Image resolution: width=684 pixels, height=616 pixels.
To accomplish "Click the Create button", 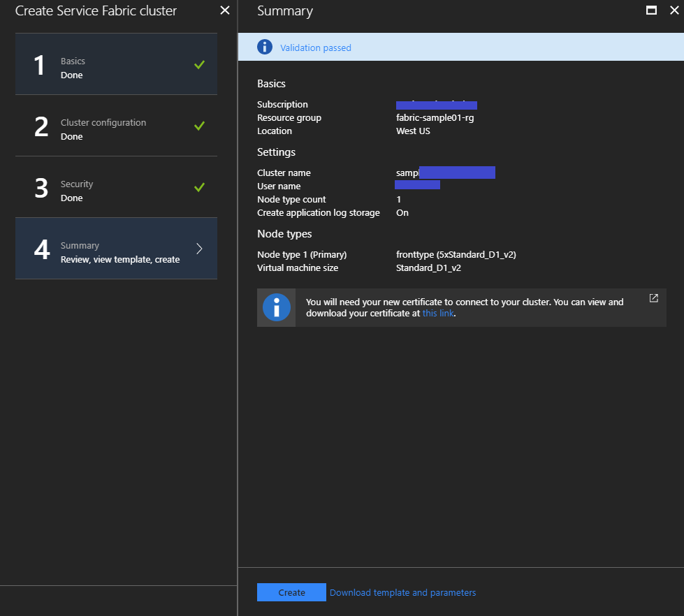I will pos(291,592).
